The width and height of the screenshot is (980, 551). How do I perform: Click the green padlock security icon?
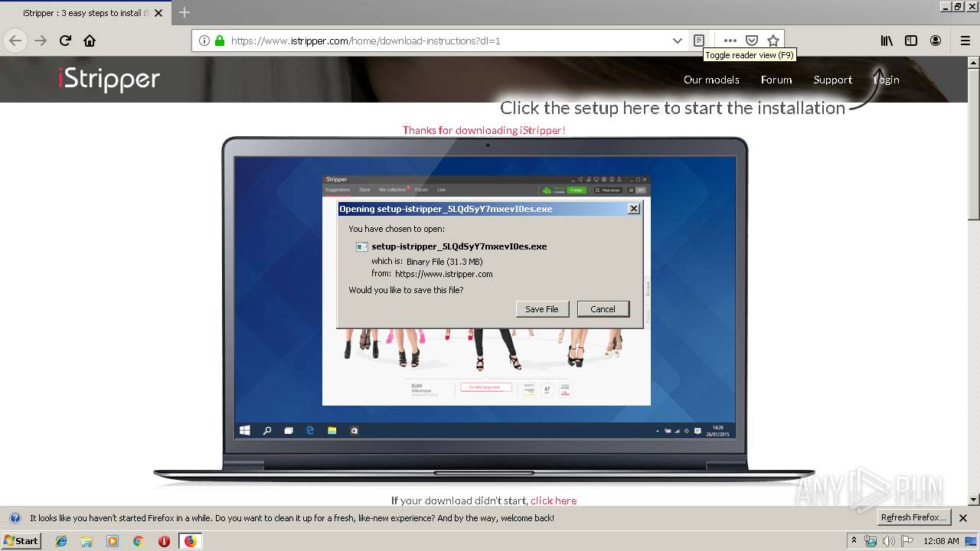220,41
